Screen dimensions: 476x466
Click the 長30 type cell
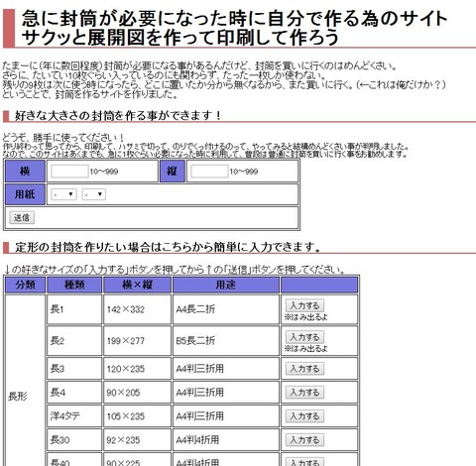point(74,440)
